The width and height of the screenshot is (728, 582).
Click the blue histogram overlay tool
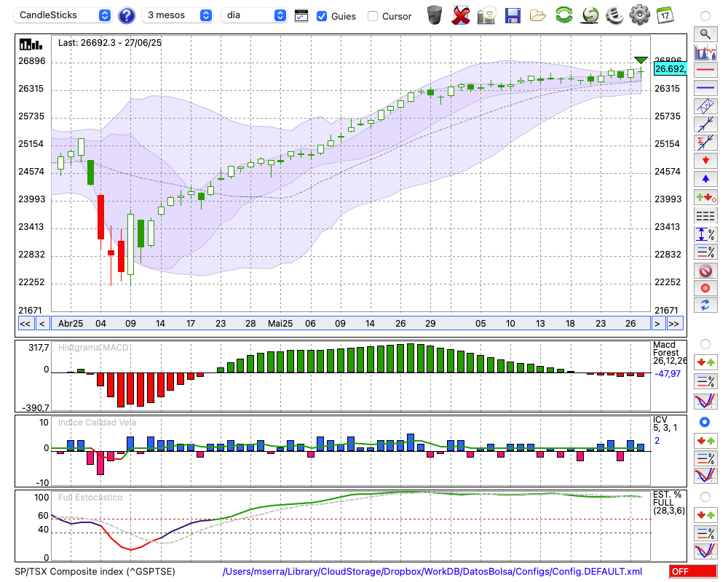point(705,52)
